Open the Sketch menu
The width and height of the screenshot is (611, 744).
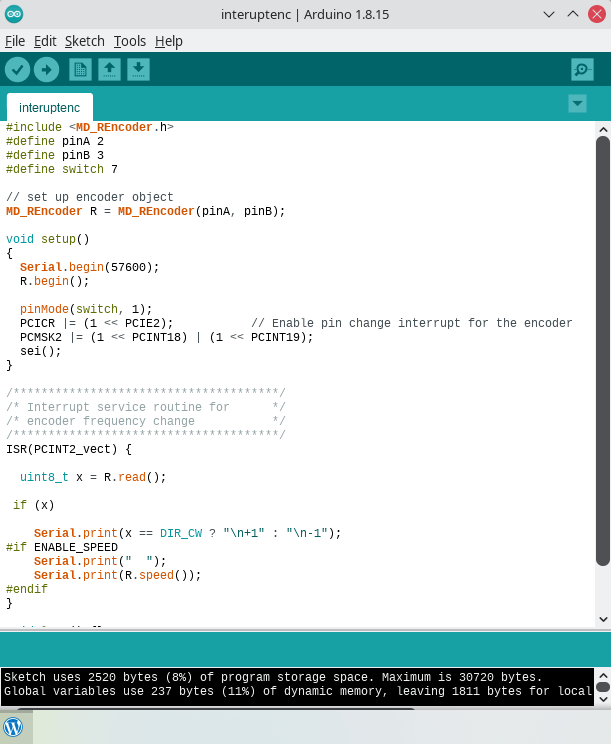pos(85,41)
